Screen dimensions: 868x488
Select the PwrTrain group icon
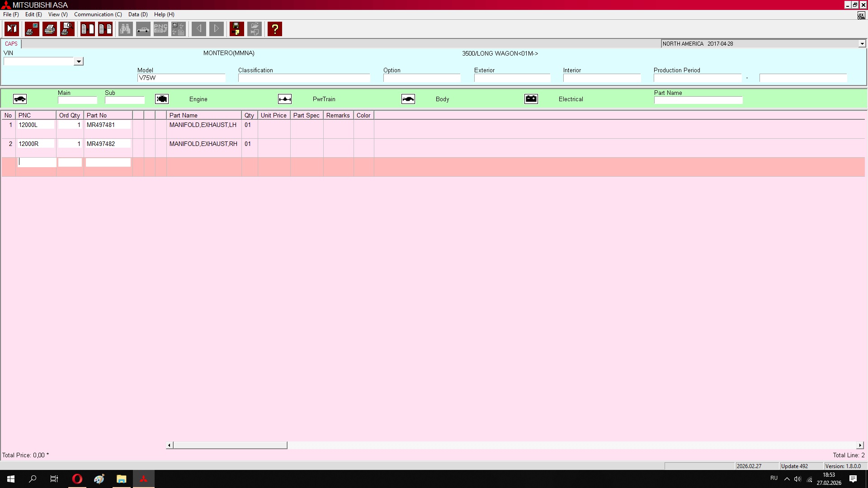tap(285, 99)
